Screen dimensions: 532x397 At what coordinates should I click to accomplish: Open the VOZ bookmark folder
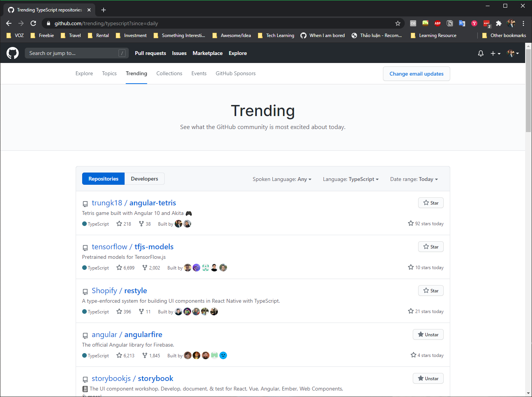(x=15, y=36)
